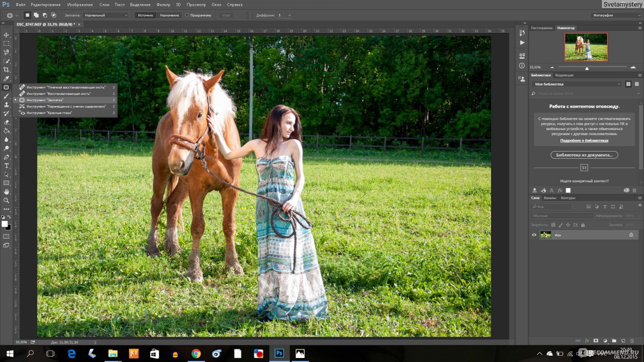This screenshot has height=362, width=644.
Task: Click the swap foreground/background colors arrow
Action: point(9,217)
